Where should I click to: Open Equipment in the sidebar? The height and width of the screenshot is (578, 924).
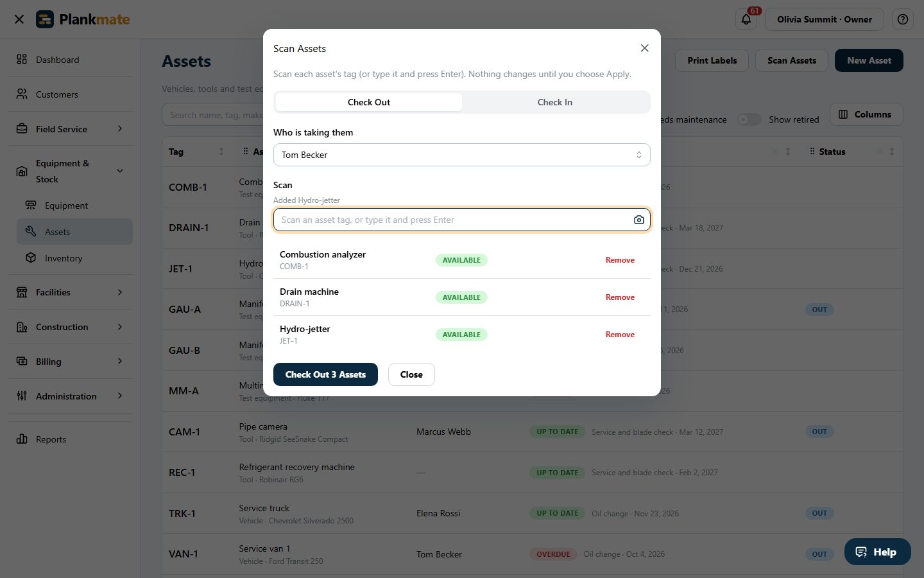click(74, 206)
